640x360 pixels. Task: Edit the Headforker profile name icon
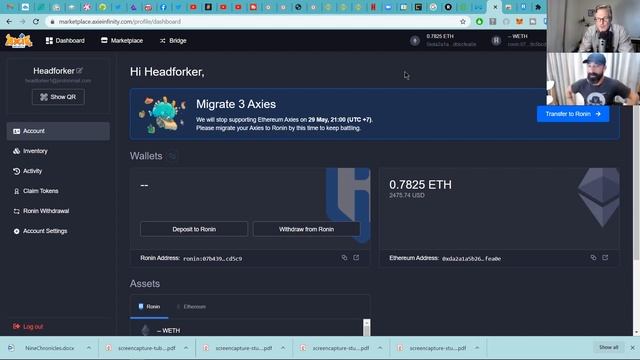[80, 71]
